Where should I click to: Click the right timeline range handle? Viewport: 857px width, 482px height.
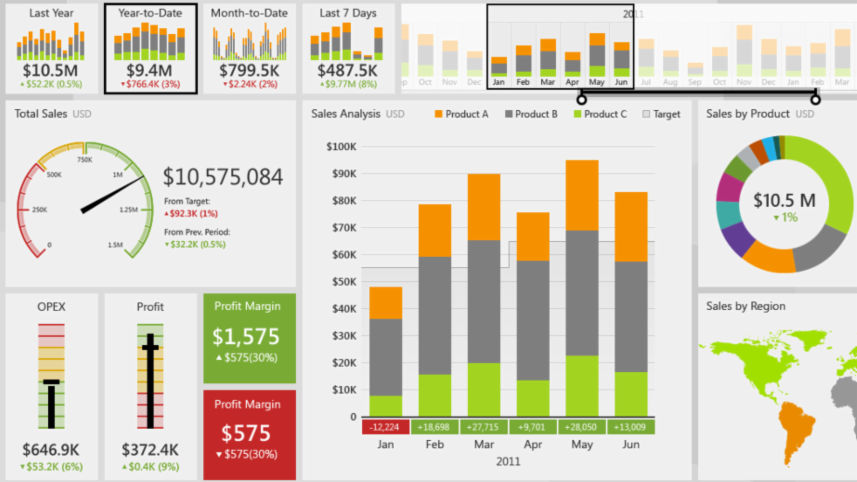click(x=816, y=99)
